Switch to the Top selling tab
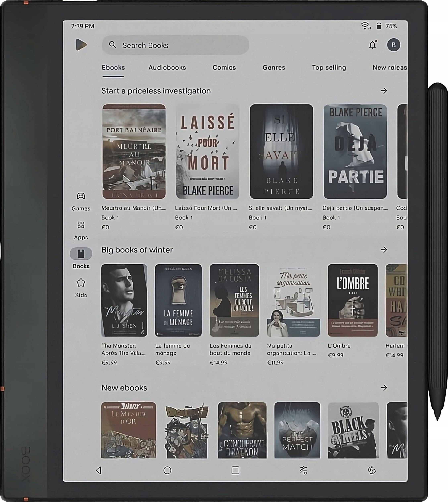The height and width of the screenshot is (502, 448). pyautogui.click(x=329, y=68)
